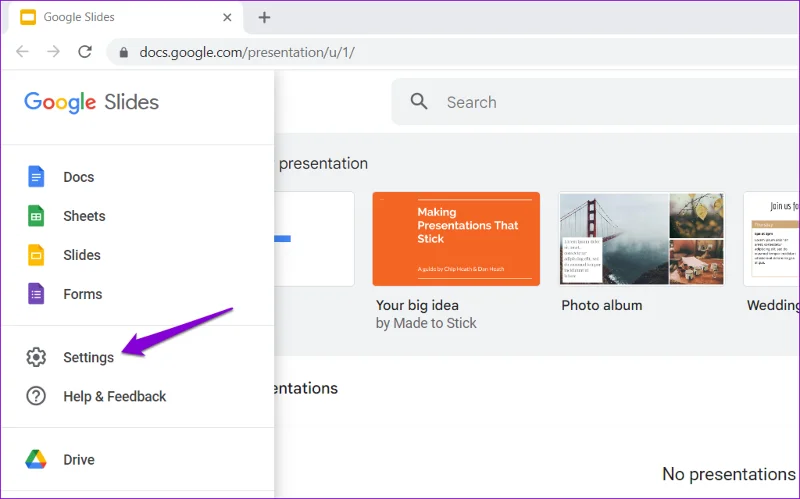Open a new browser tab
Viewport: 800px width, 499px height.
tap(264, 17)
